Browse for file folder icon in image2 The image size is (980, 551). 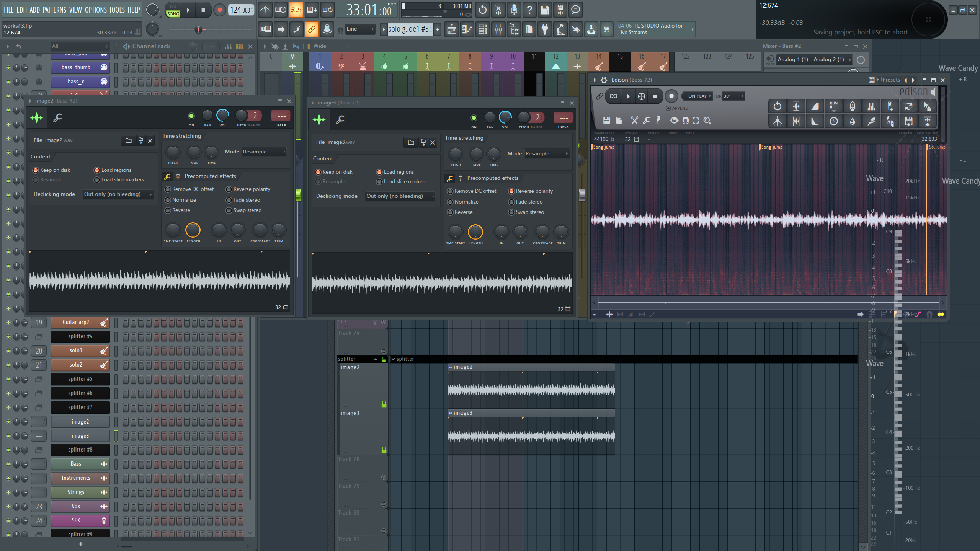click(x=129, y=140)
